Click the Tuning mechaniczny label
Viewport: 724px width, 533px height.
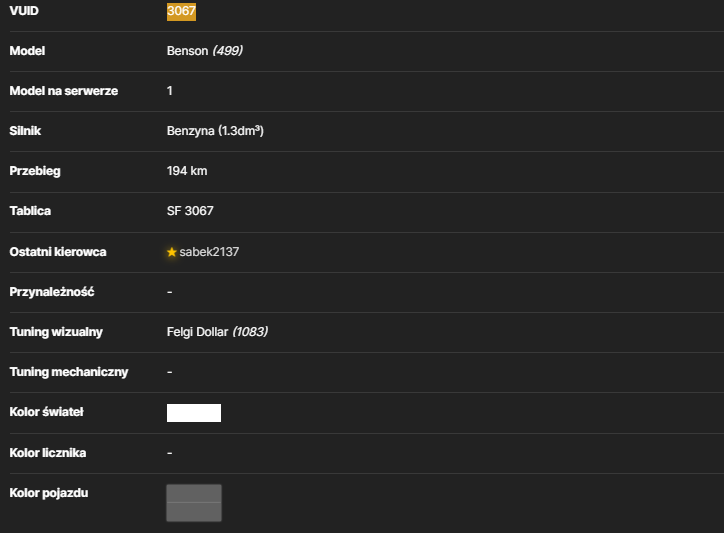pos(69,372)
